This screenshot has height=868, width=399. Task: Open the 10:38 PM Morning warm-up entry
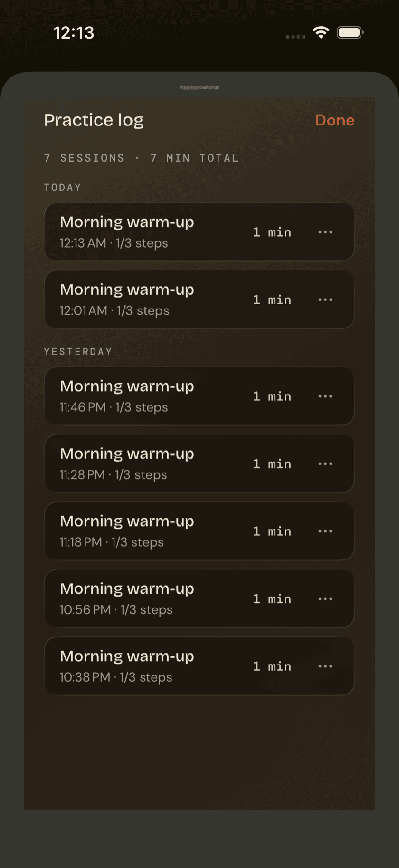199,666
